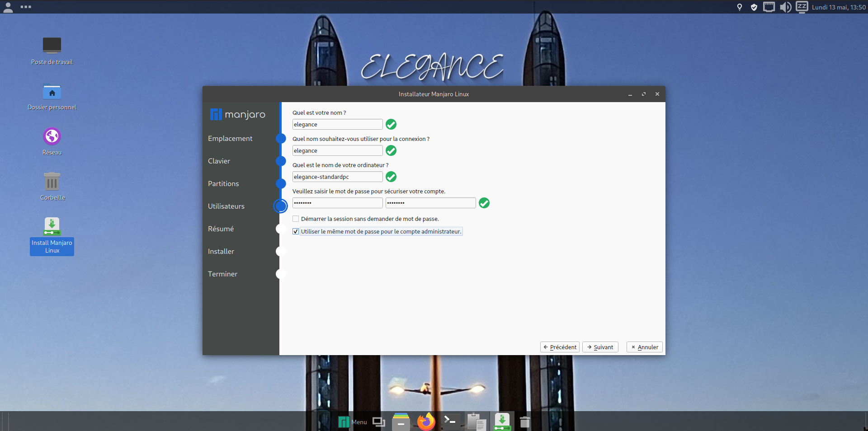The width and height of the screenshot is (868, 431).
Task: Focus the password confirmation field
Action: [430, 203]
